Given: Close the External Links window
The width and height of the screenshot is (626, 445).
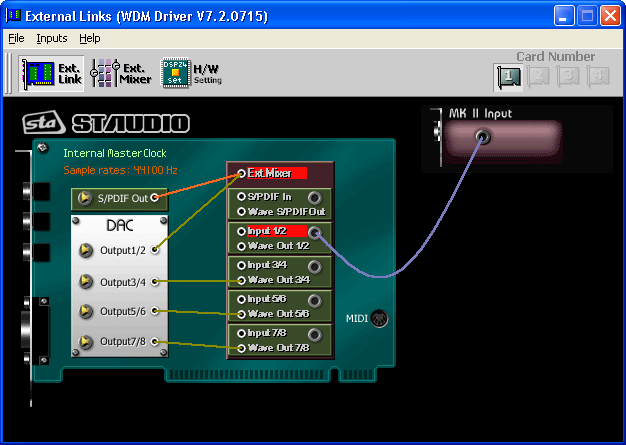Looking at the screenshot, I should pos(610,16).
